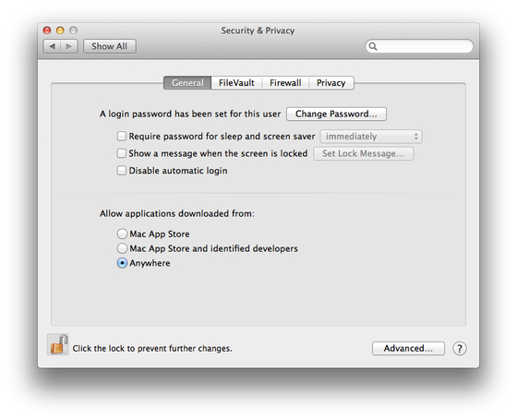
Task: Enable Require password for sleep and screen saver
Action: click(x=122, y=137)
